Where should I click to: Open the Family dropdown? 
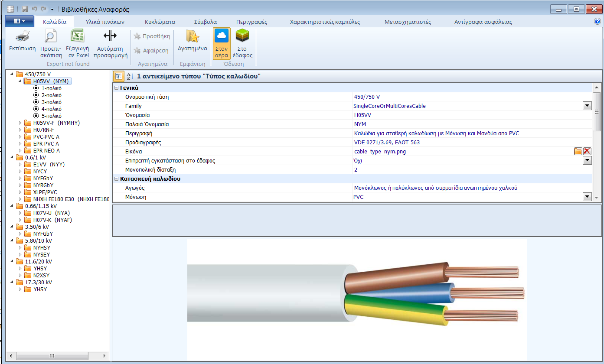tap(588, 105)
